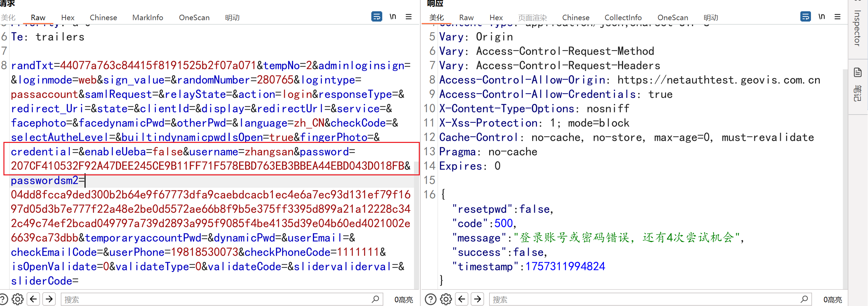
Task: Click the help icon under the response
Action: pyautogui.click(x=430, y=299)
